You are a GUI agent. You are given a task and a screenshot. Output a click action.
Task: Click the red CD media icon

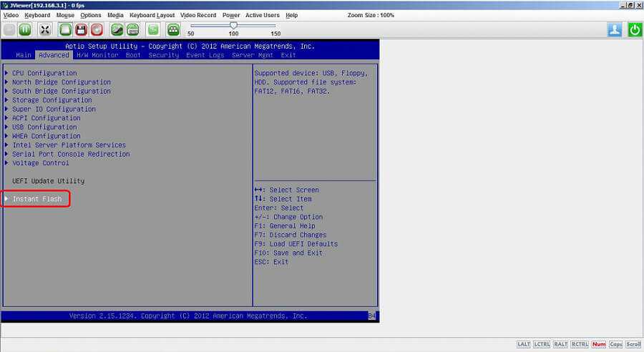tap(97, 29)
